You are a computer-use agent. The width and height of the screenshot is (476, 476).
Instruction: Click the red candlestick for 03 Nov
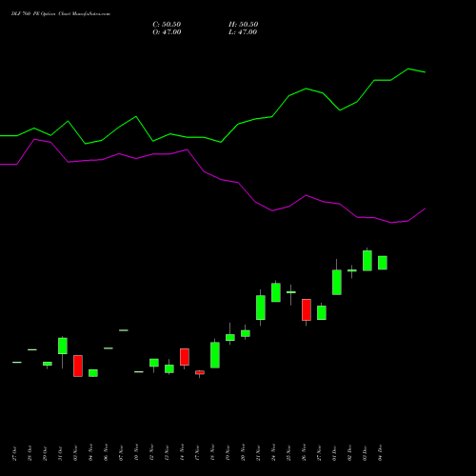coord(78,366)
